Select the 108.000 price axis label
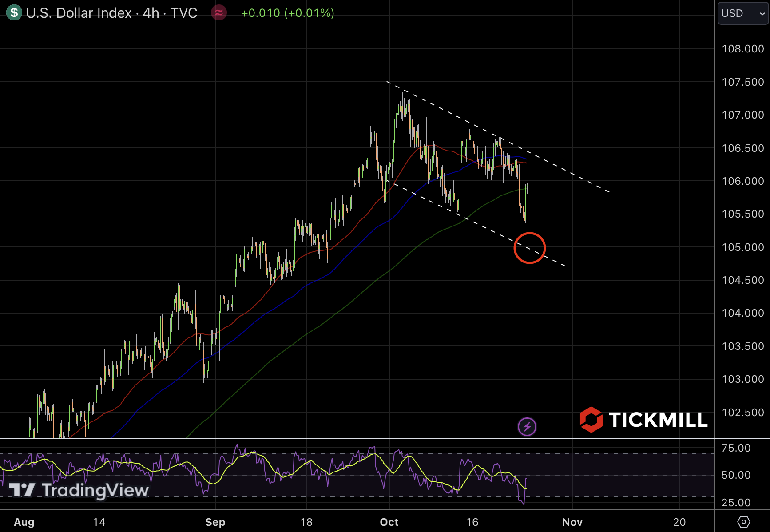This screenshot has width=770, height=532. pos(743,49)
